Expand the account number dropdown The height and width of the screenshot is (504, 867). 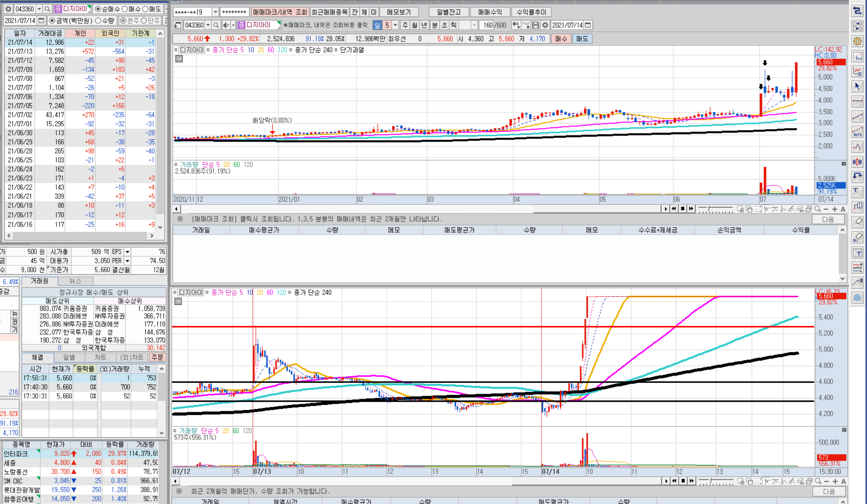click(215, 12)
